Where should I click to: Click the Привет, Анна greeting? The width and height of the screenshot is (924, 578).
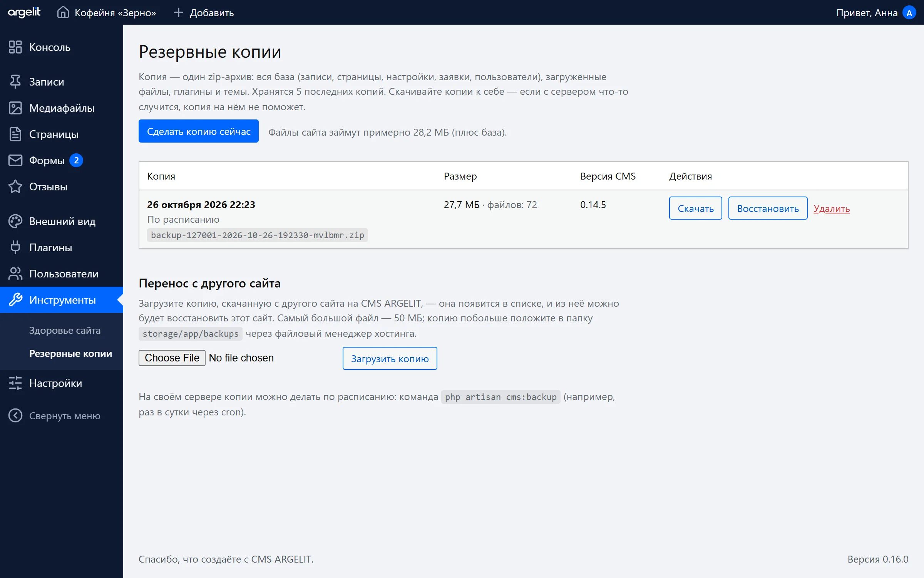click(x=867, y=13)
